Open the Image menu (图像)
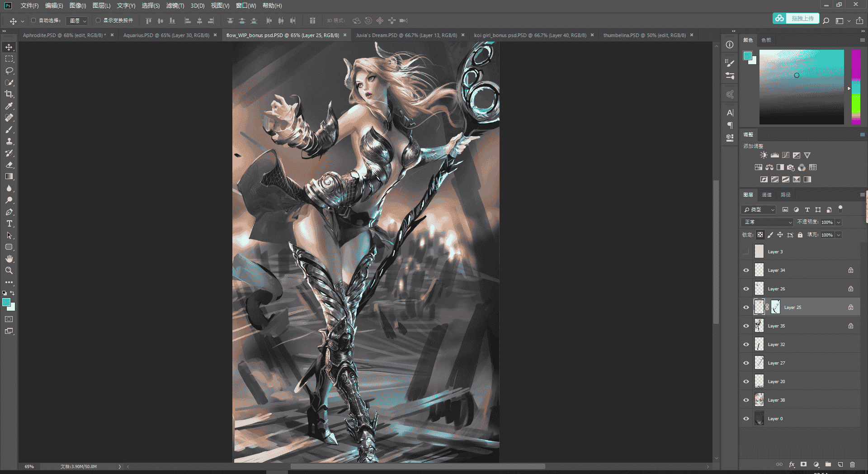Viewport: 868px width, 474px height. coord(78,6)
